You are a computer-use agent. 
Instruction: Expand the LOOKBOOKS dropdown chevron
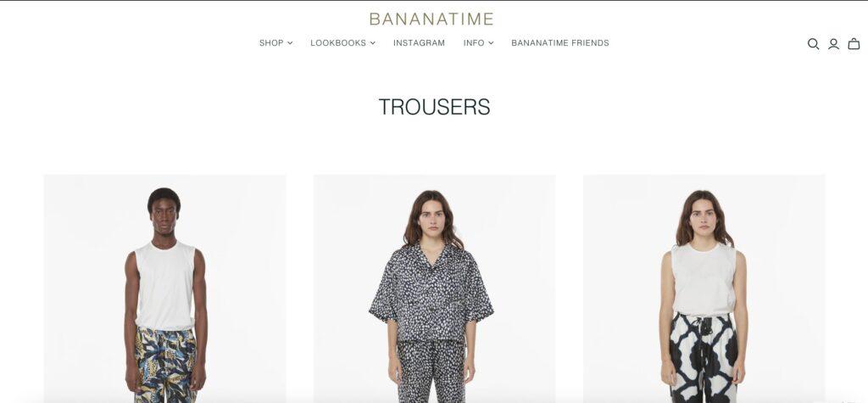point(373,43)
